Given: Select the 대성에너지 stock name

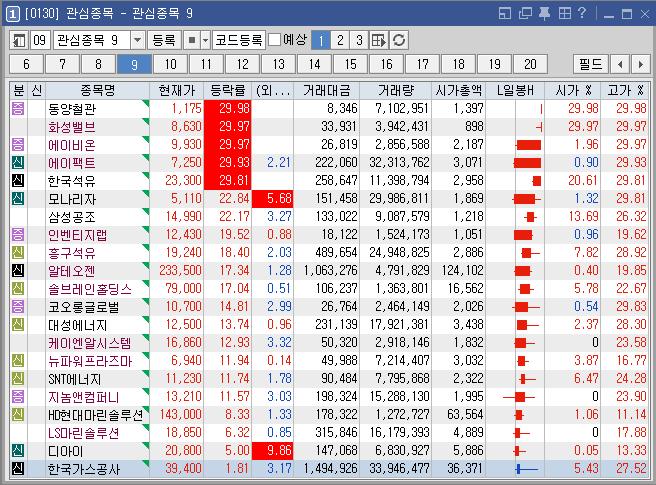Looking at the screenshot, I should pyautogui.click(x=77, y=325).
